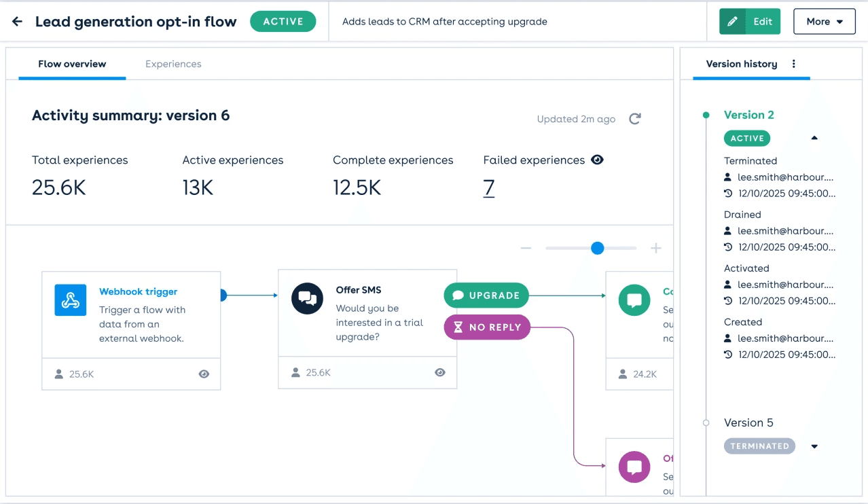Switch to the Flow overview tab
868x504 pixels.
tap(72, 64)
